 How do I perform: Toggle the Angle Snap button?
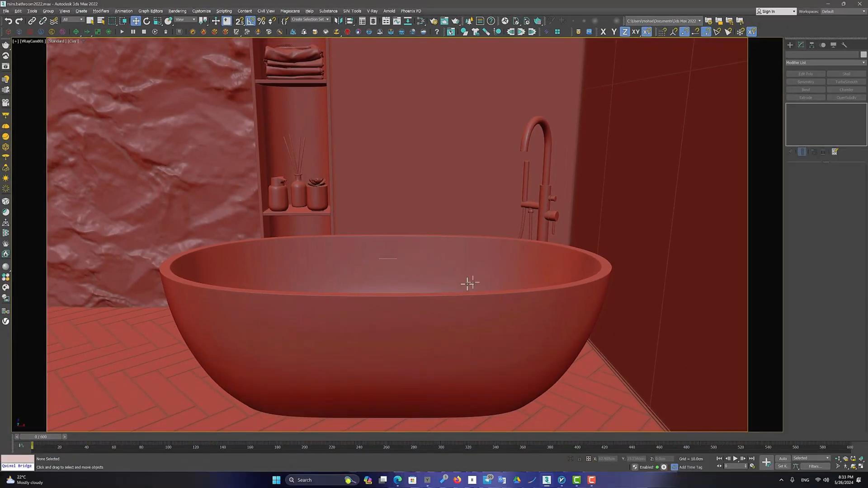pos(250,21)
